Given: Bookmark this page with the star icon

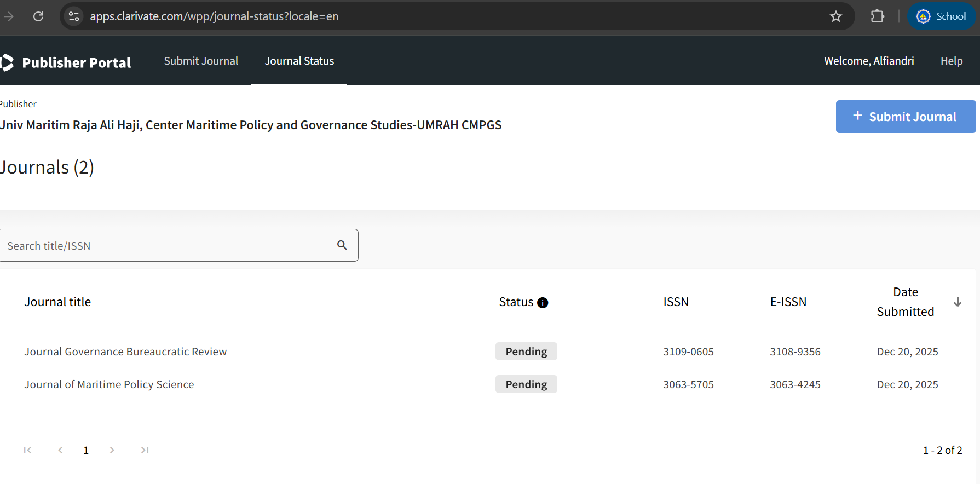Looking at the screenshot, I should pos(835,16).
